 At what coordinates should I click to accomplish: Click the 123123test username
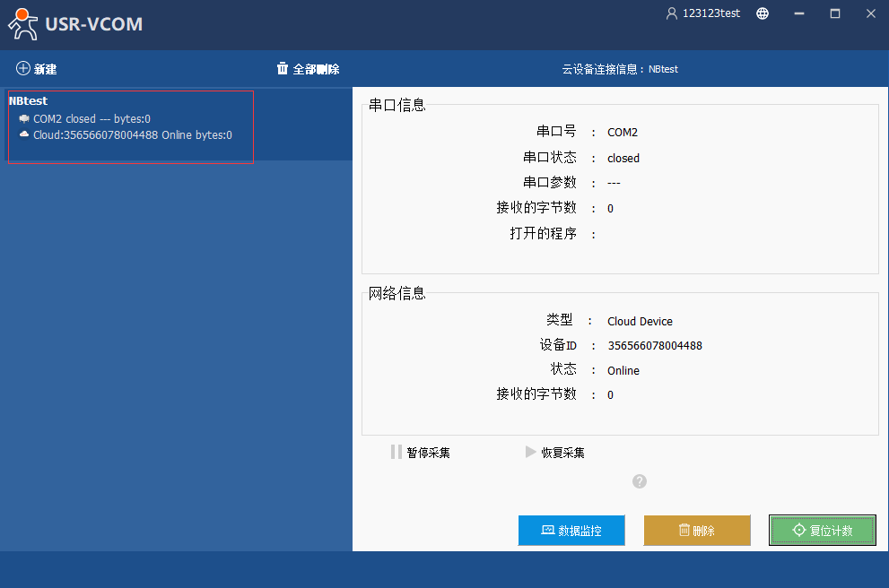tap(711, 13)
